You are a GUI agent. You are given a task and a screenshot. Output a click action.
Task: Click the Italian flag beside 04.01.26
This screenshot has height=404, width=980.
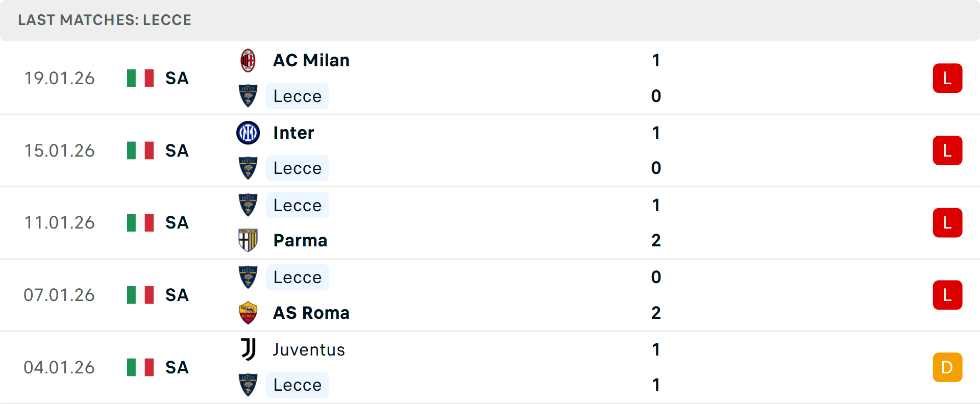(x=140, y=367)
